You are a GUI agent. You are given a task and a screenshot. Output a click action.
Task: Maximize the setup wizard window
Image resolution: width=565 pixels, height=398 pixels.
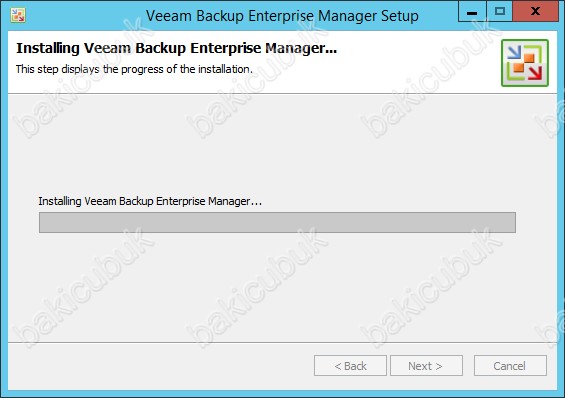(499, 12)
